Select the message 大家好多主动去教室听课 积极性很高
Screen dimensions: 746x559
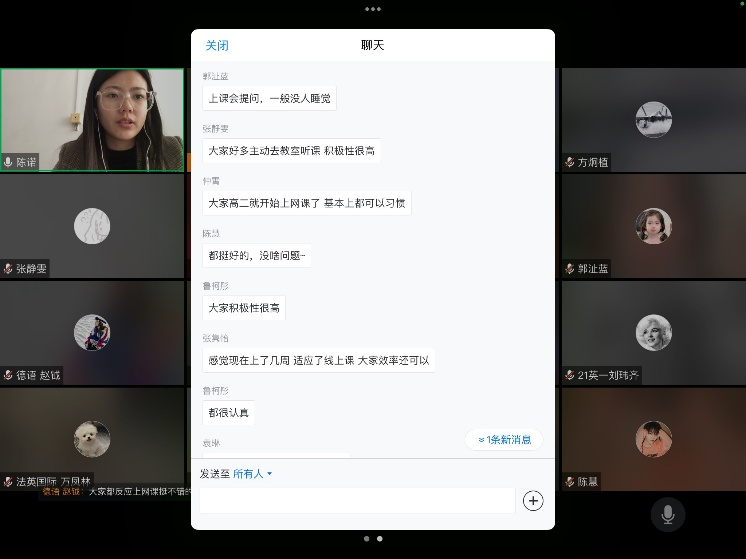291,151
